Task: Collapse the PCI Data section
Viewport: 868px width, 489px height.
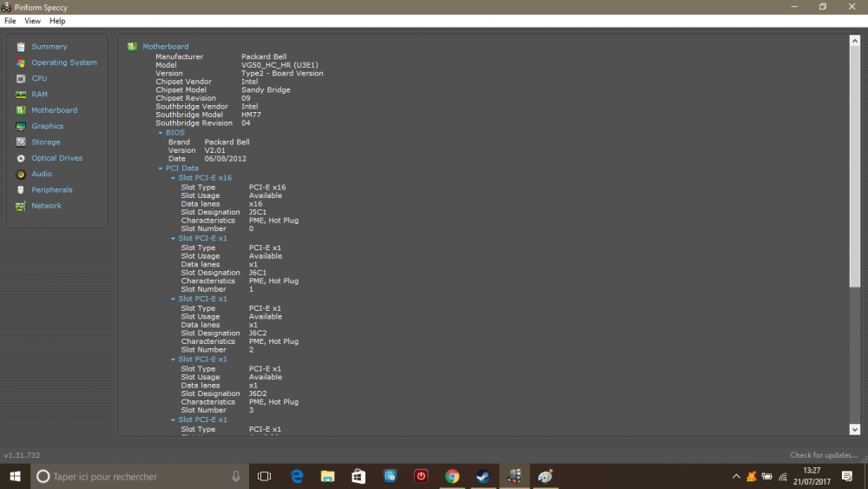Action: coord(161,169)
